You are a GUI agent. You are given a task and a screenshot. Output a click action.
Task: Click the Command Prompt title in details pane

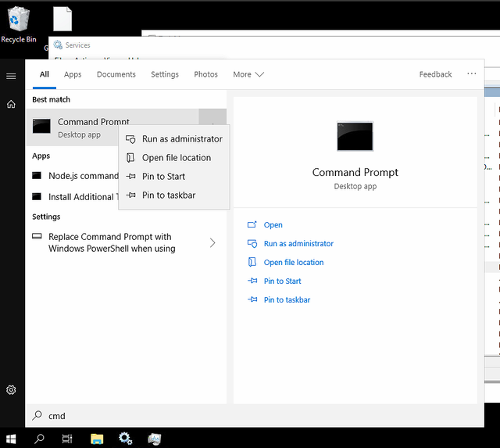(x=355, y=172)
